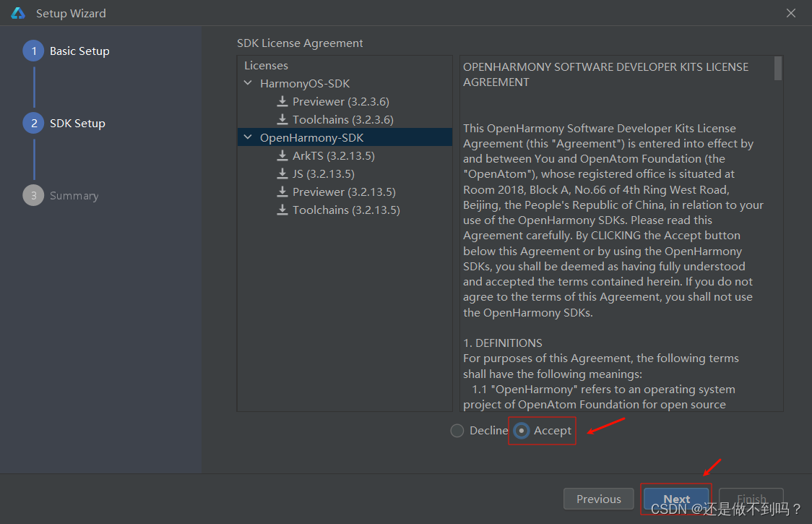The image size is (812, 524).
Task: Click step 3 circle for Summary
Action: [34, 195]
